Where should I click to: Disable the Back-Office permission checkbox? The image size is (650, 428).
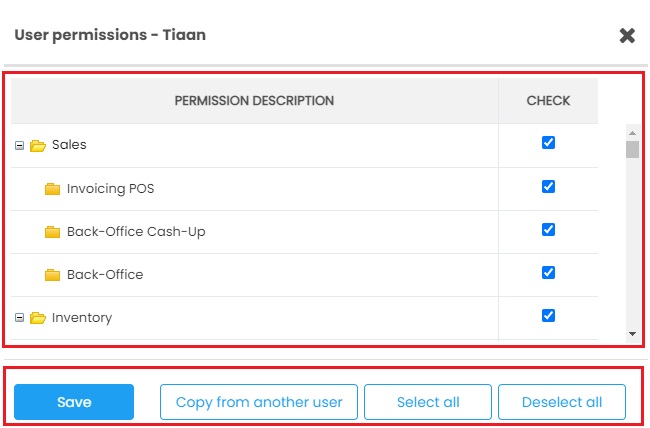pyautogui.click(x=548, y=272)
